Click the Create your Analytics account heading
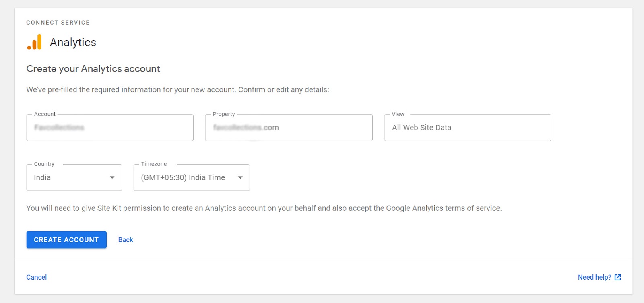 (93, 69)
